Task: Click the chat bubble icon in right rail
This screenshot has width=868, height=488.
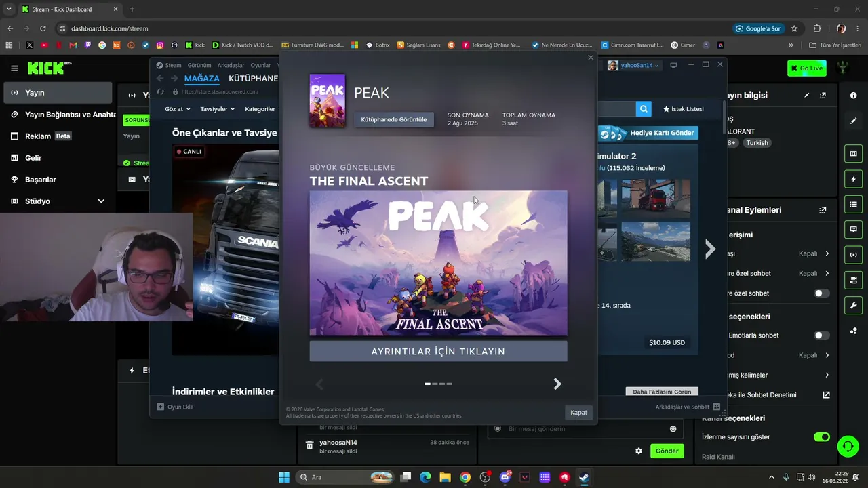Action: pyautogui.click(x=853, y=229)
